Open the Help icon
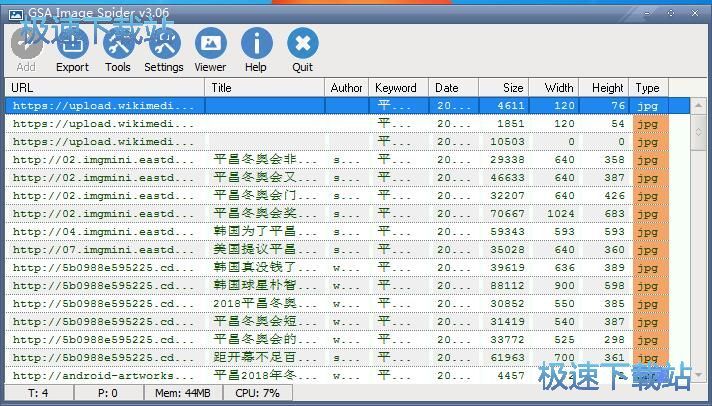This screenshot has height=406, width=712. [256, 43]
